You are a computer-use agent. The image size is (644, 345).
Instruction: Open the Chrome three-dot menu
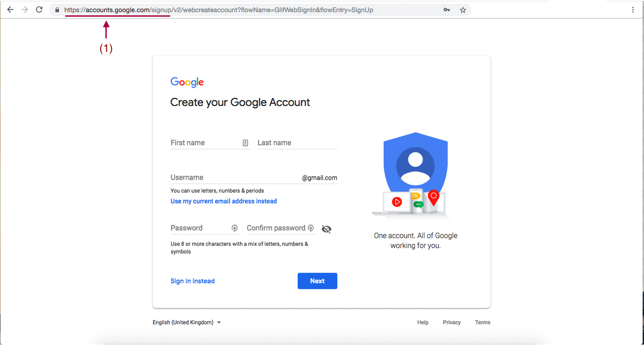pos(633,10)
